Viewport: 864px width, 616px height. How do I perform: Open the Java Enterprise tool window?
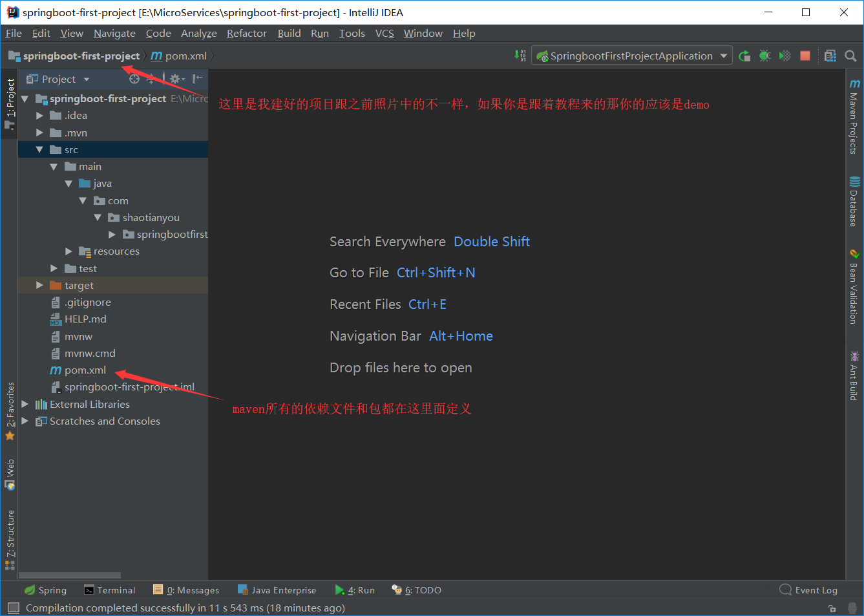pyautogui.click(x=277, y=590)
